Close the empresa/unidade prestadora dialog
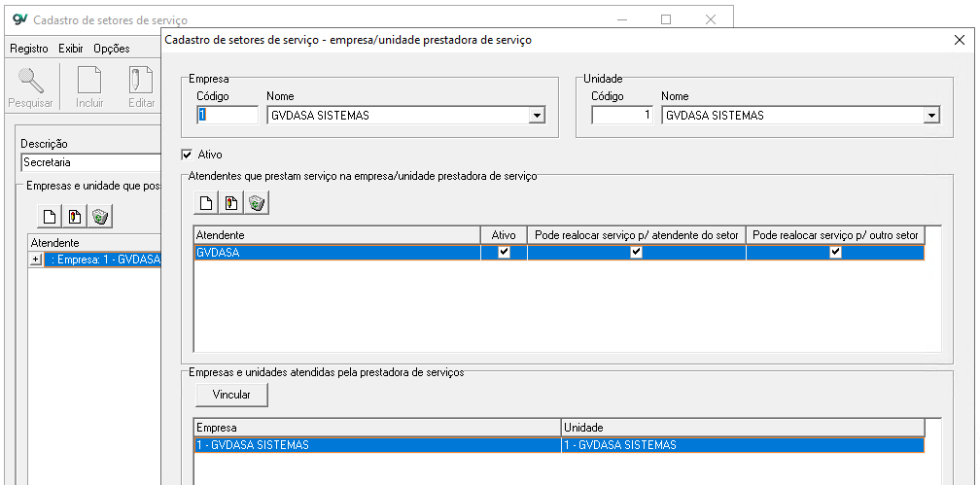 (x=960, y=40)
